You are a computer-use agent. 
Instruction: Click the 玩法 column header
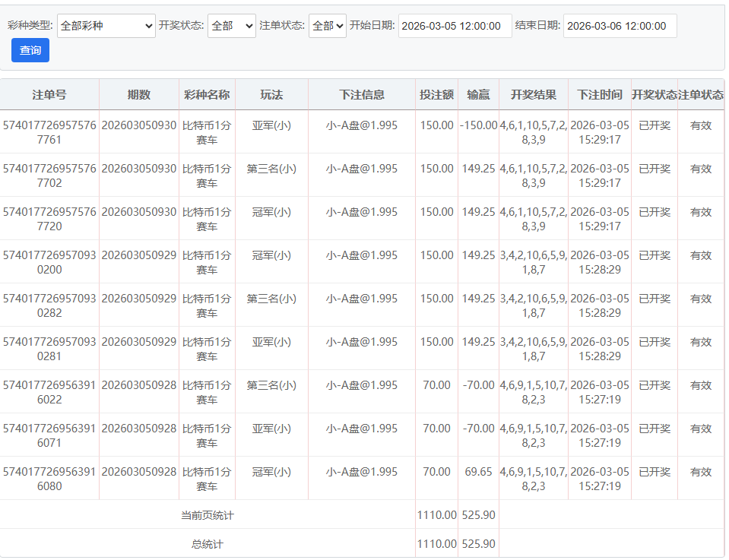pyautogui.click(x=271, y=95)
